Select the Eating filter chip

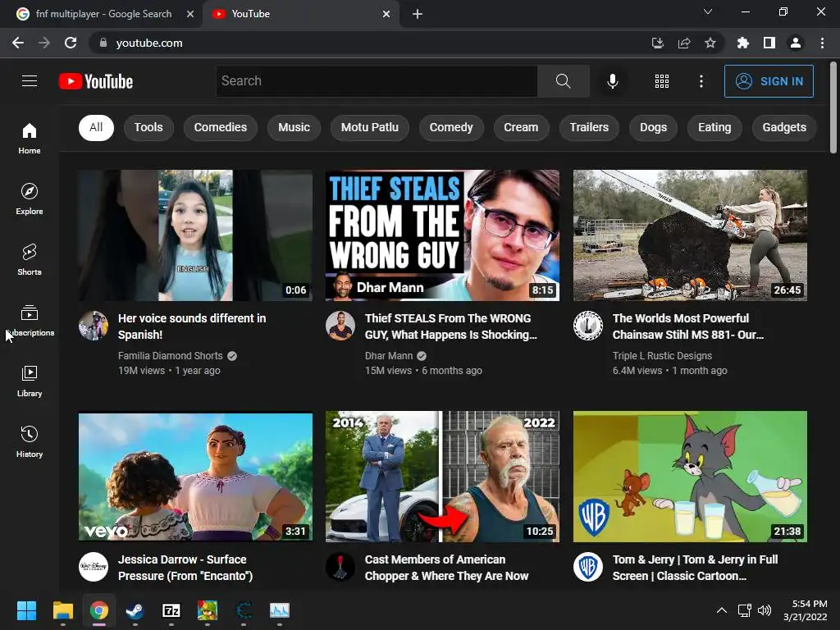(x=714, y=127)
